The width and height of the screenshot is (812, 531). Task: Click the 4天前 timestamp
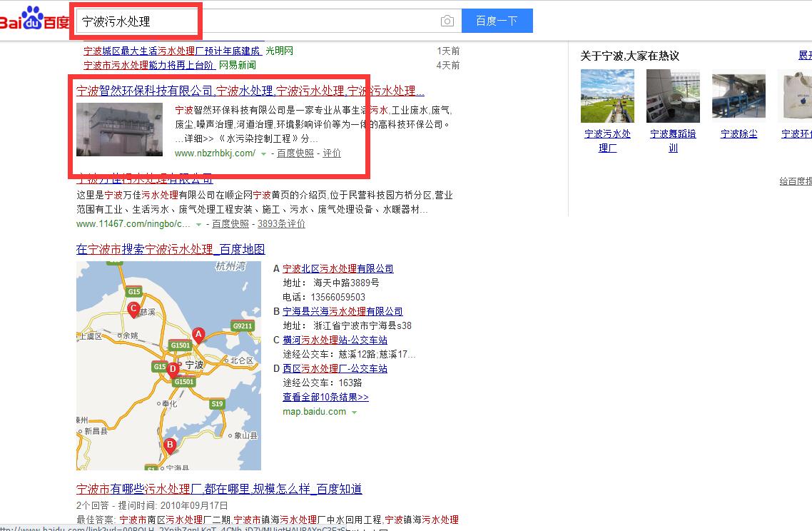coord(449,65)
